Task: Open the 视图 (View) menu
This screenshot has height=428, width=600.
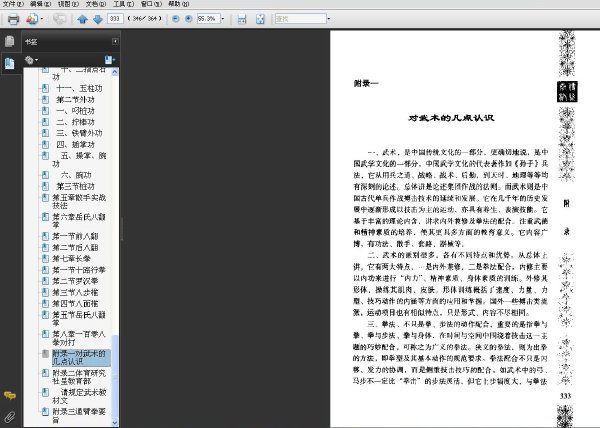Action: (x=68, y=4)
